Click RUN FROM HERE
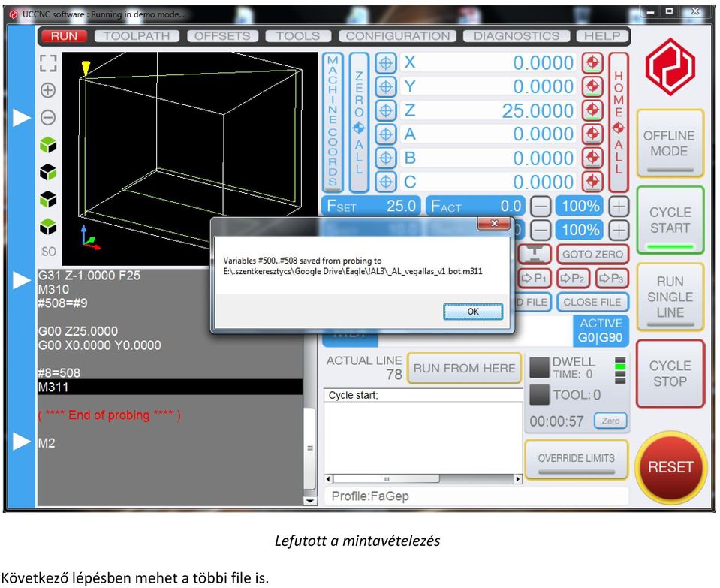This screenshot has height=588, width=720. click(x=464, y=369)
